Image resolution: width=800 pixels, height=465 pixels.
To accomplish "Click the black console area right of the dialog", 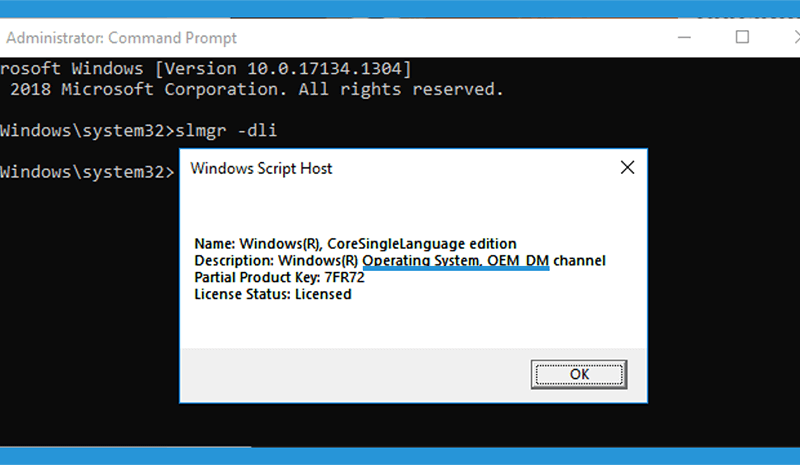I will click(724, 276).
